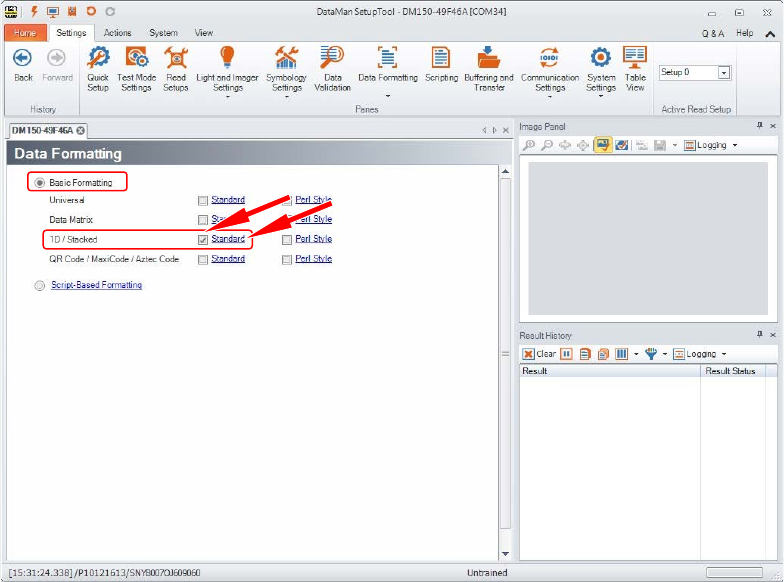Open the Script-Based Formatting link
This screenshot has height=582, width=784.
pyautogui.click(x=96, y=284)
